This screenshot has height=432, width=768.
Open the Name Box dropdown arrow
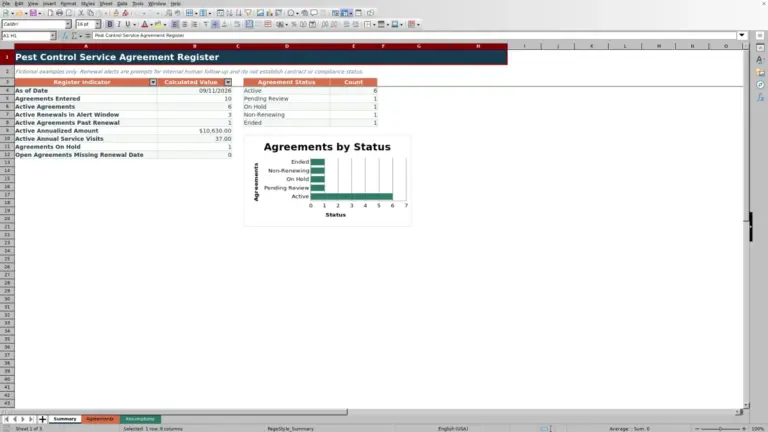[52, 36]
